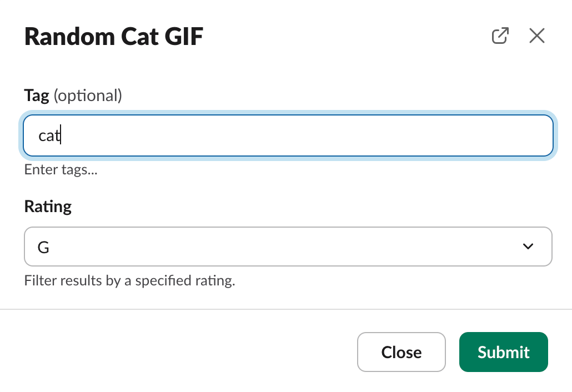Click the "Random Cat GIF" dialog title

(114, 37)
